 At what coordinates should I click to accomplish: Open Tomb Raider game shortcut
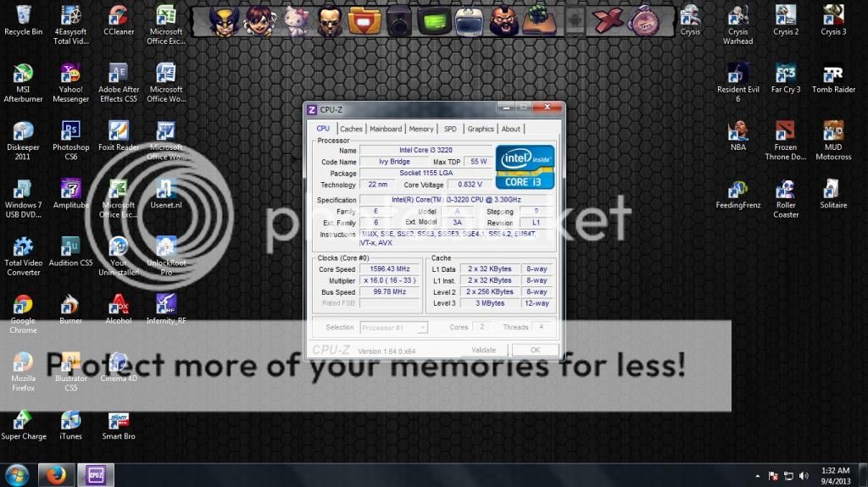coord(833,78)
